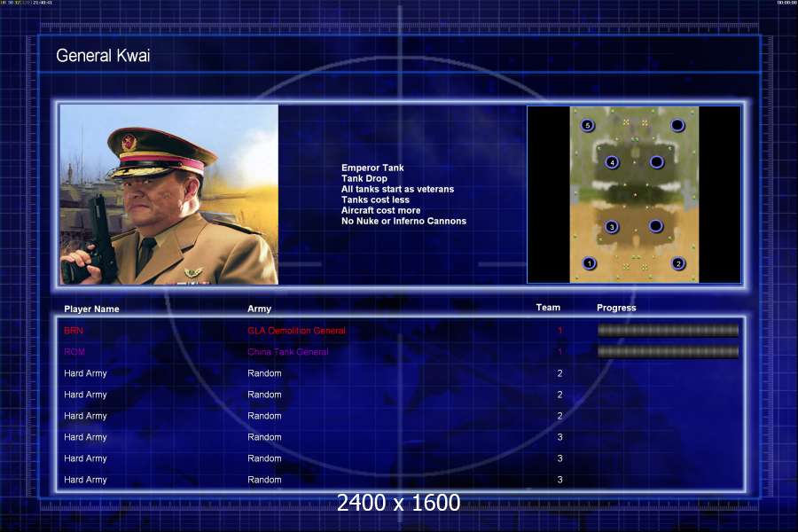Click 'No Nuke or Inferno Cannons' text
Viewport: 798px width, 532px height.
pyautogui.click(x=403, y=222)
